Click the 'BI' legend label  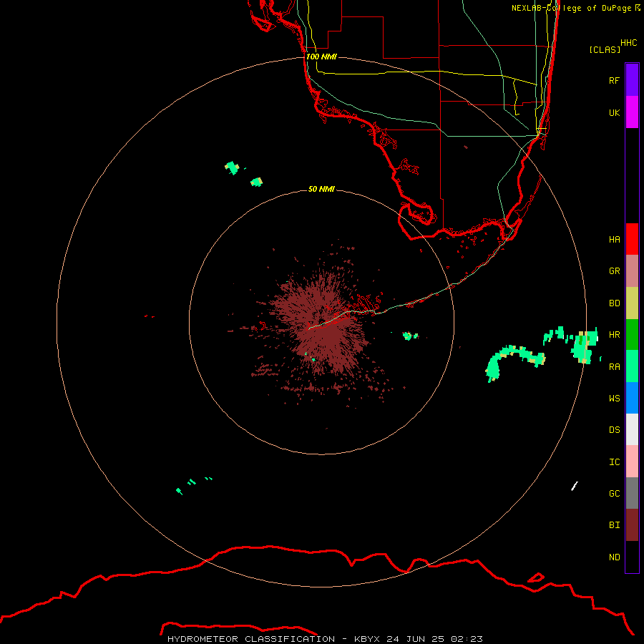pyautogui.click(x=614, y=525)
